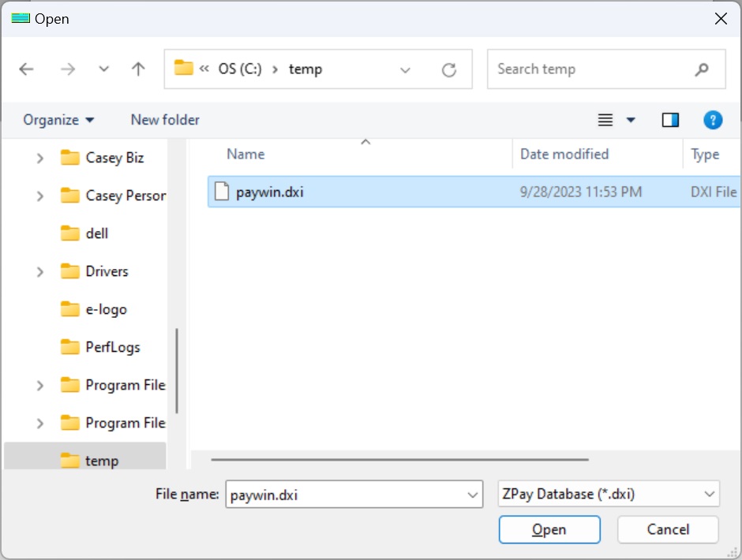Toggle the preview pane

[670, 119]
